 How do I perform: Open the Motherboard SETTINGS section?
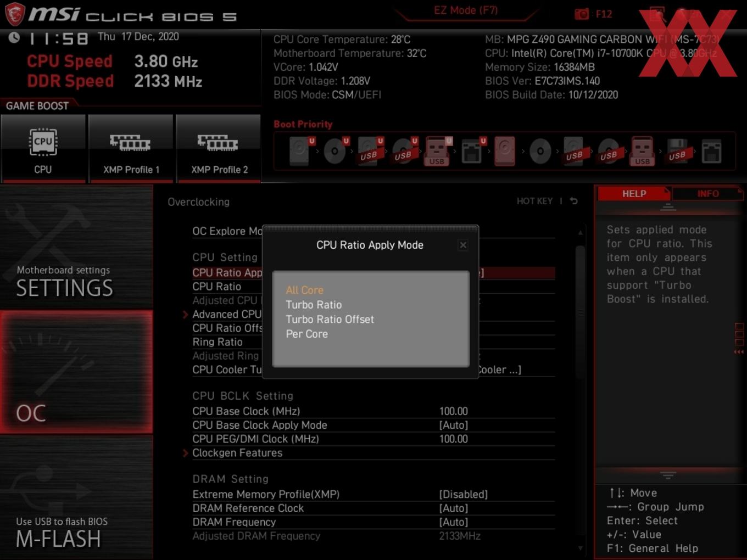point(76,247)
